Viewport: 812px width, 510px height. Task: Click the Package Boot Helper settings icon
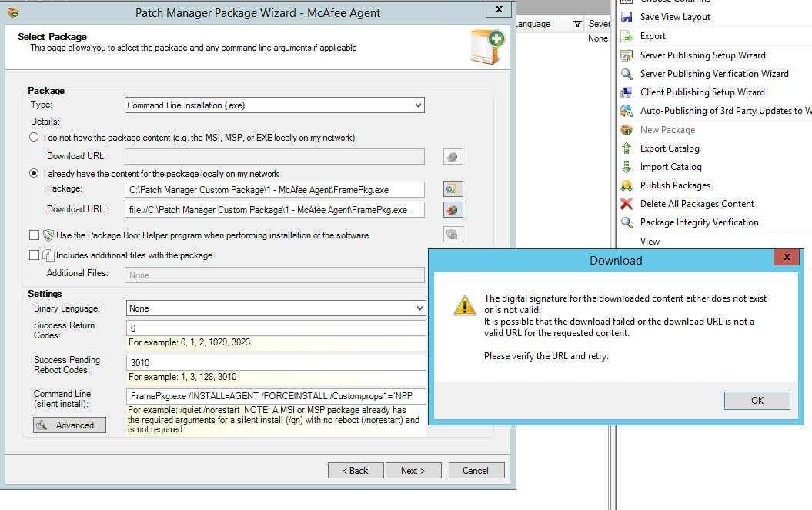pos(453,235)
